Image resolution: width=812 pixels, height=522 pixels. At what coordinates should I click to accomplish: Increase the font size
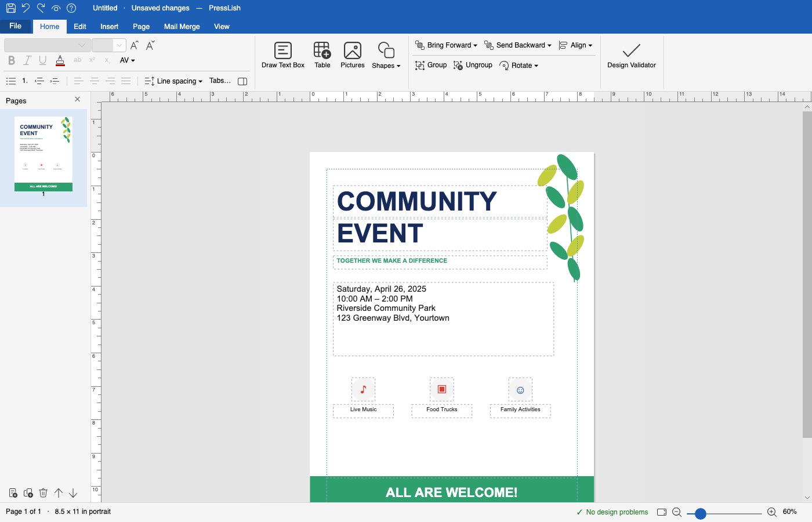pos(135,45)
